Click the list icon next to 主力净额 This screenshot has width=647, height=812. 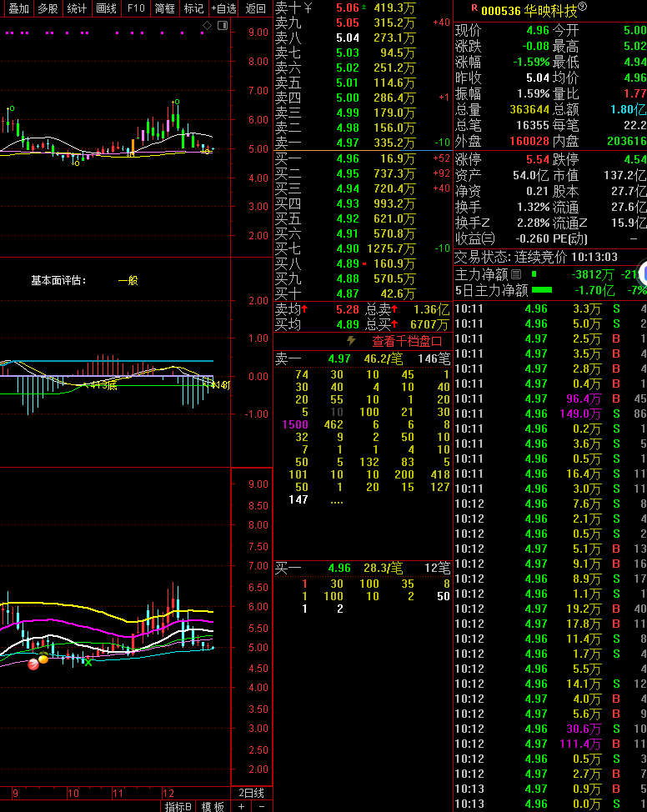pyautogui.click(x=516, y=274)
